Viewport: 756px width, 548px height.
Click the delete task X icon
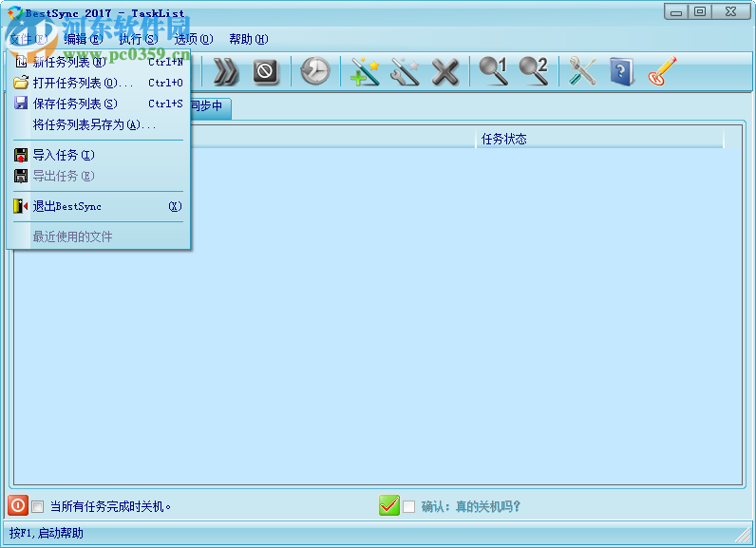[444, 72]
